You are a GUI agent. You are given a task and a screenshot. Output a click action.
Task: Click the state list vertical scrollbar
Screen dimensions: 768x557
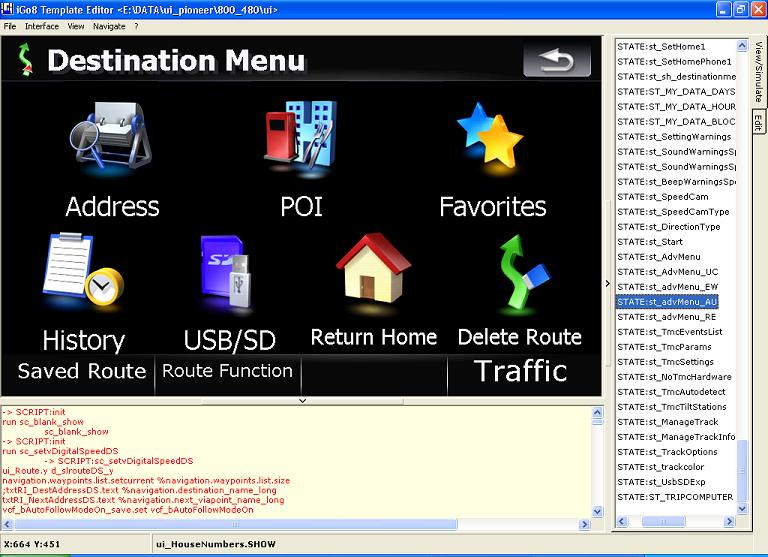tap(743, 300)
